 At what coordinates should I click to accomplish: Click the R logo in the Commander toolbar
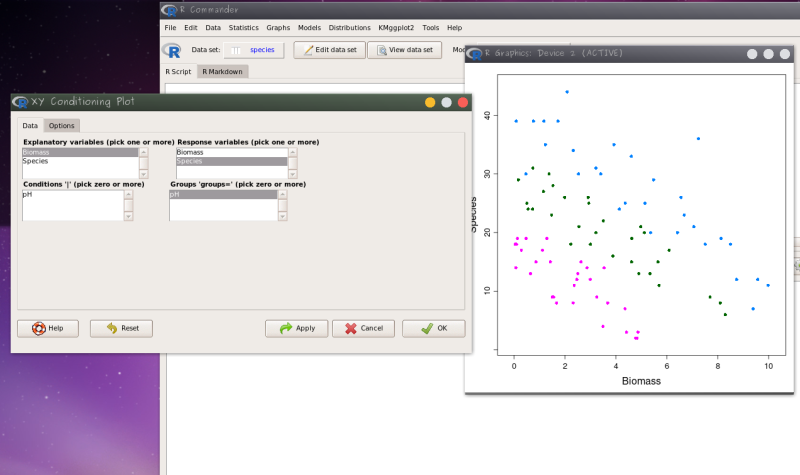[x=175, y=50]
